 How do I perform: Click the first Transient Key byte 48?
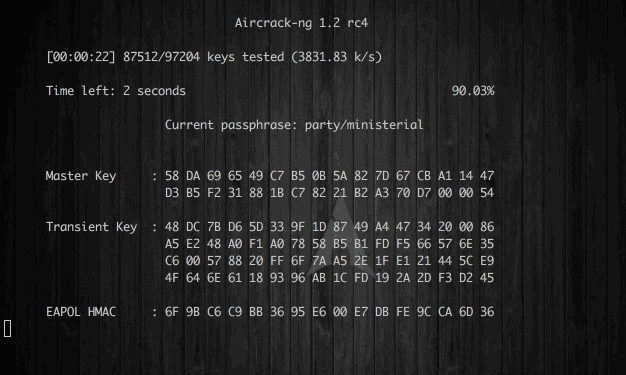pos(172,227)
